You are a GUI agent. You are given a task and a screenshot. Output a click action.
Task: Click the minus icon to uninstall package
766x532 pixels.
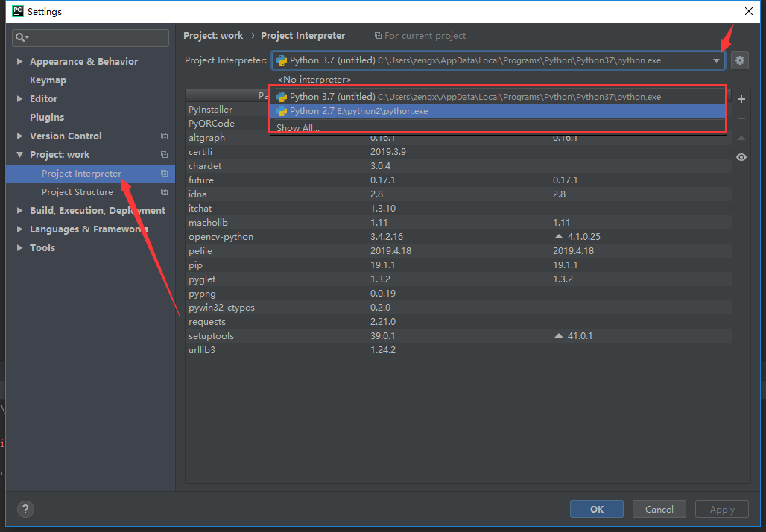coord(741,118)
